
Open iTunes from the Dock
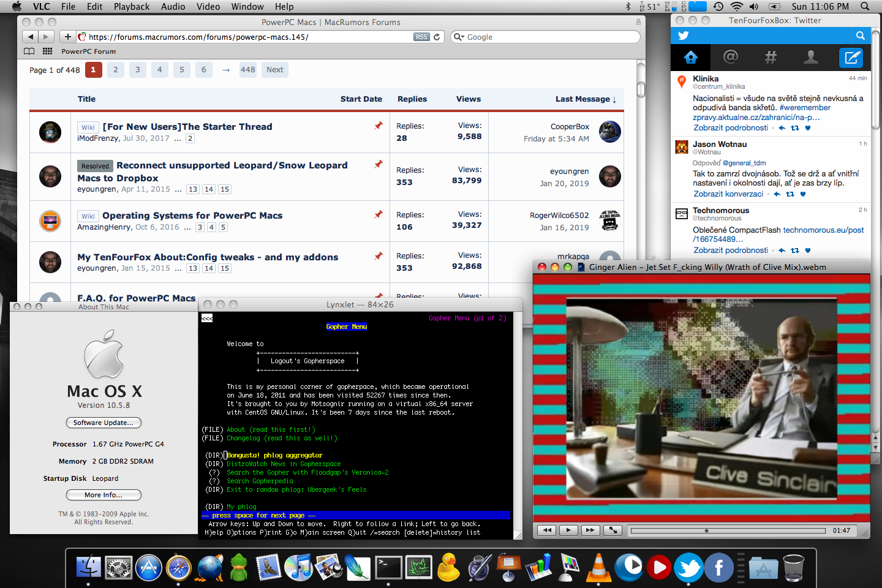[299, 567]
